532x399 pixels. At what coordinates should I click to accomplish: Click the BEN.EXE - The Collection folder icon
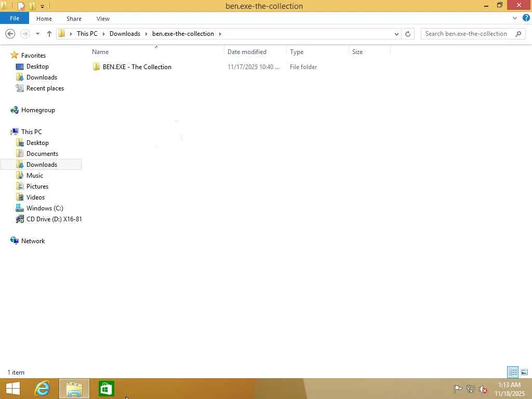point(96,66)
